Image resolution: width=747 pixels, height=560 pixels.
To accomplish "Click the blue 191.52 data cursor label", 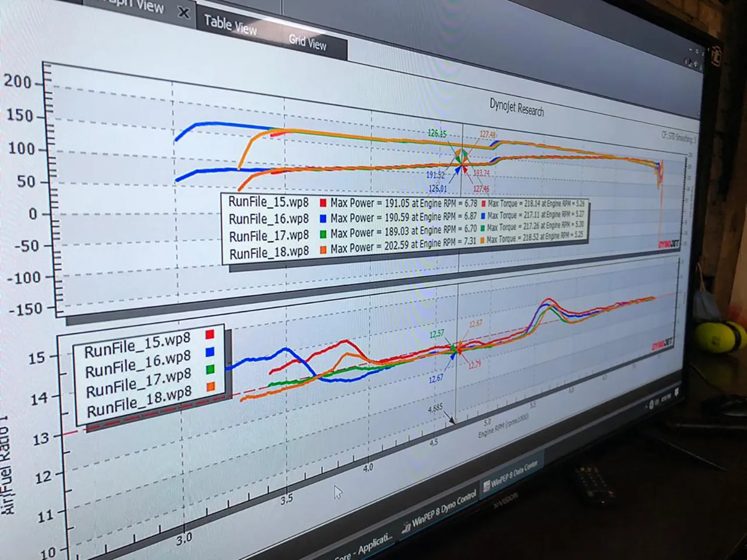I will point(435,175).
